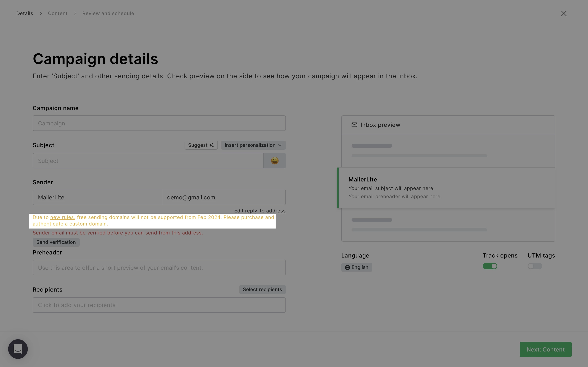Click the envelope icon in Inbox preview
The height and width of the screenshot is (367, 588).
(x=354, y=125)
